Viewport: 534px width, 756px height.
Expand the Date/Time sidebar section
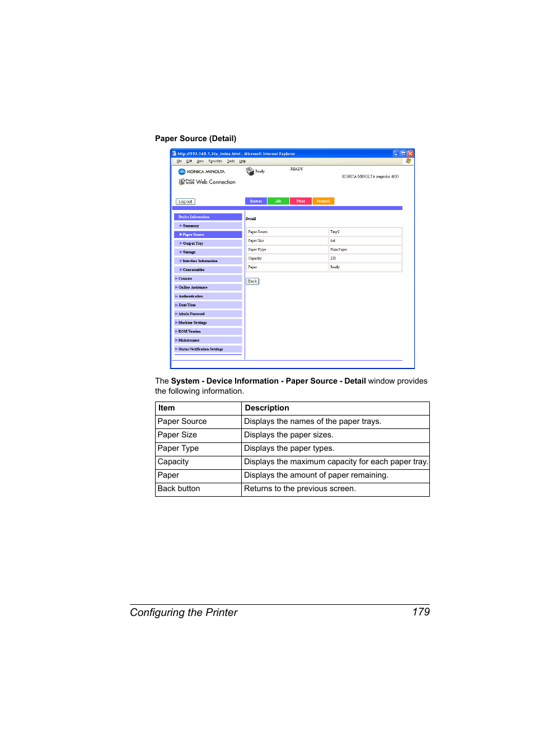point(208,305)
